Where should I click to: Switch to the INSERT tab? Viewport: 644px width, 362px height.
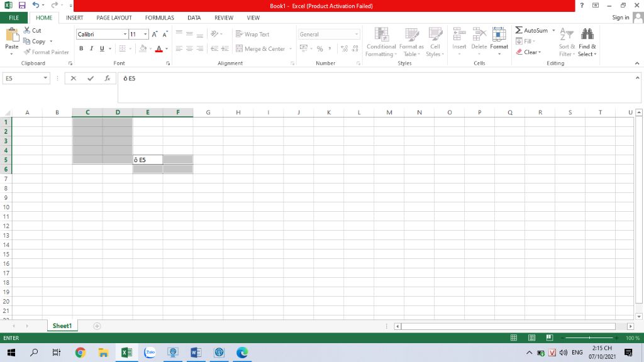pyautogui.click(x=74, y=18)
